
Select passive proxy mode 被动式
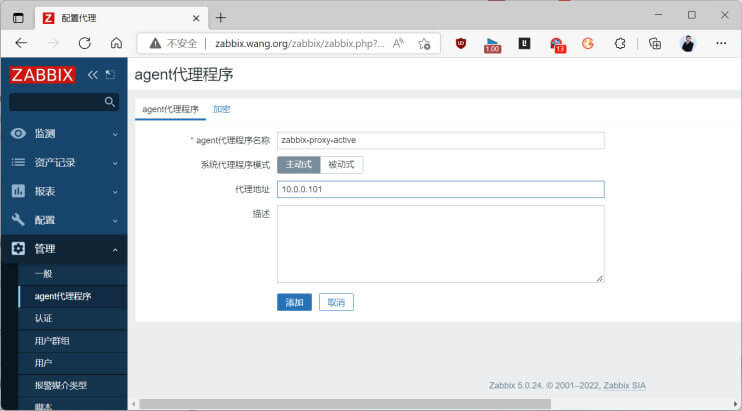tap(341, 165)
